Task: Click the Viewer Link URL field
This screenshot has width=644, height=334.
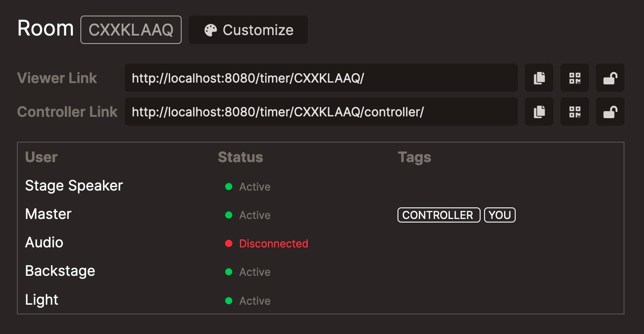Action: tap(321, 78)
